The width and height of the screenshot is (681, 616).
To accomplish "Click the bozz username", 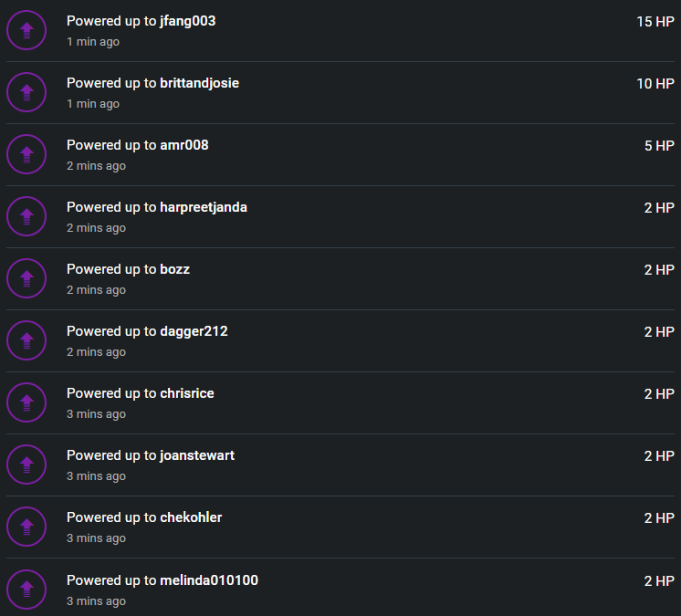I will 174,269.
